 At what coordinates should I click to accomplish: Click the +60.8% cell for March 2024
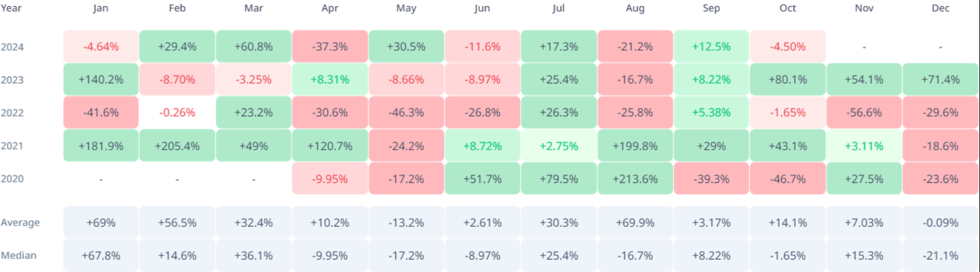(254, 47)
